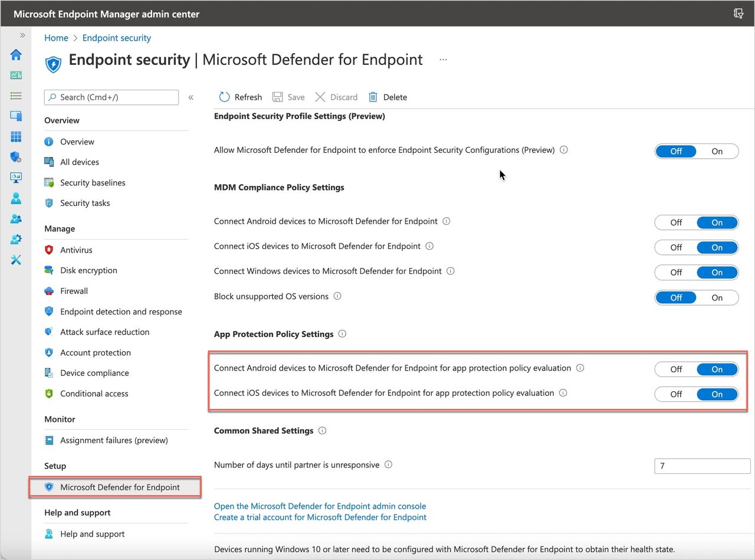The height and width of the screenshot is (560, 755).
Task: Open the ellipsis more options beside page title
Action: [x=443, y=60]
